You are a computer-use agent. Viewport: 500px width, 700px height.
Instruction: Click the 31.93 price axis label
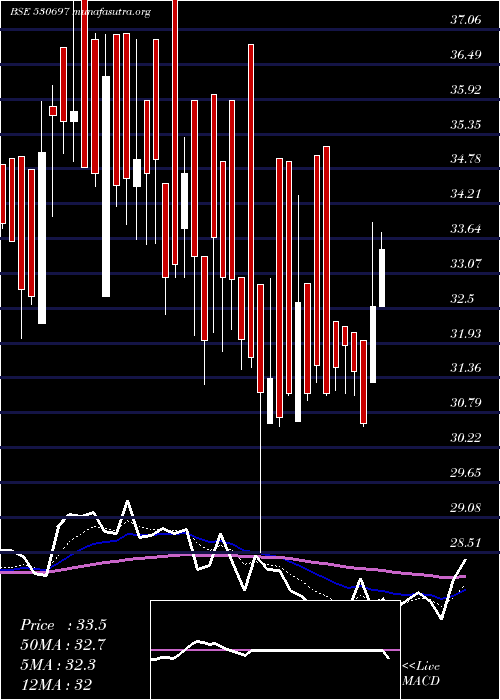pos(466,333)
